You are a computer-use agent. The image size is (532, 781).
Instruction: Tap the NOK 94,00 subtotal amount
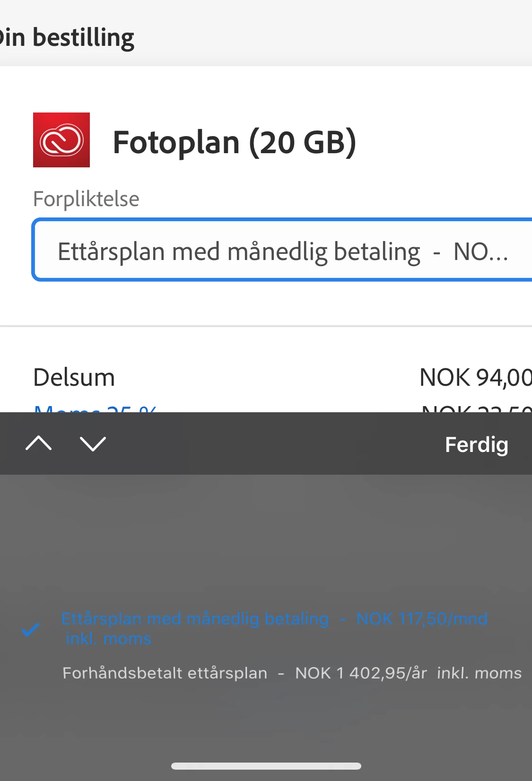pos(476,378)
